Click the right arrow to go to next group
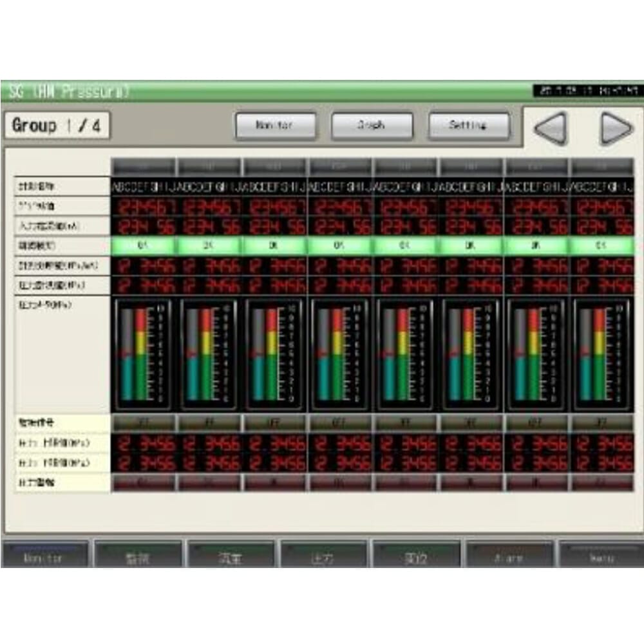The image size is (644, 644). click(x=616, y=128)
